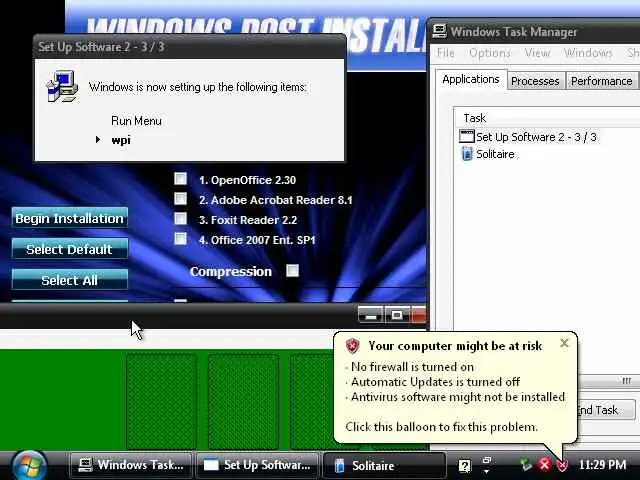Open the File menu in Task Manager
The height and width of the screenshot is (480, 640).
pyautogui.click(x=445, y=53)
